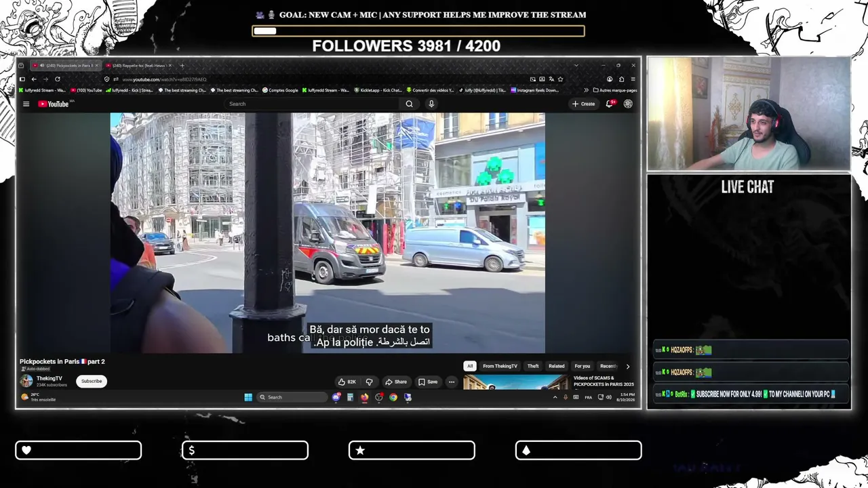Open the calculator icon on the taskbar

350,397
